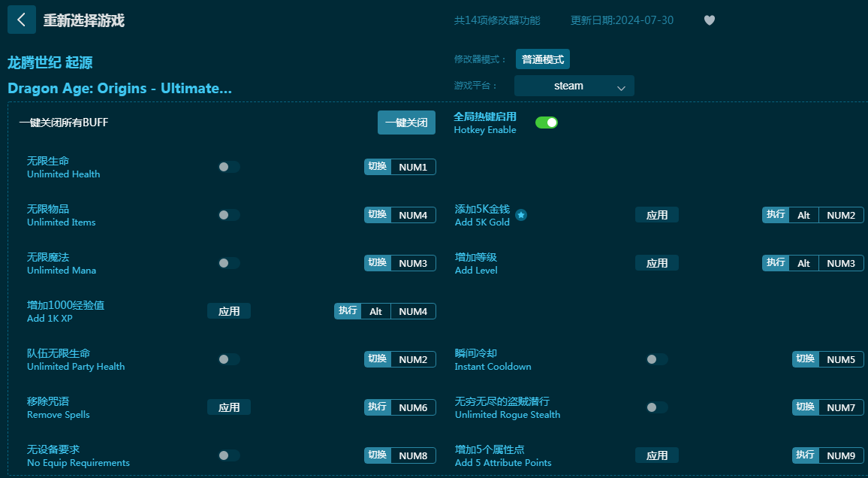Switch on Unlimited Mana
The width and height of the screenshot is (868, 478).
point(228,263)
